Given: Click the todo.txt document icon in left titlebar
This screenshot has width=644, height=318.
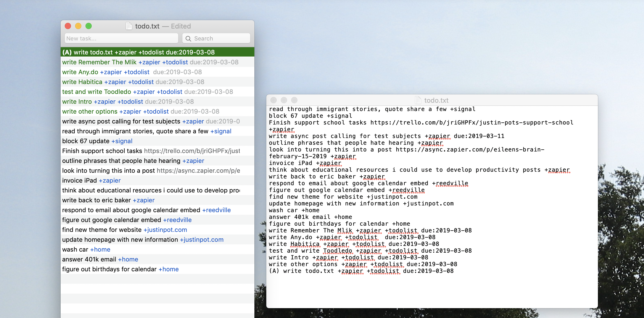Looking at the screenshot, I should click(x=129, y=26).
